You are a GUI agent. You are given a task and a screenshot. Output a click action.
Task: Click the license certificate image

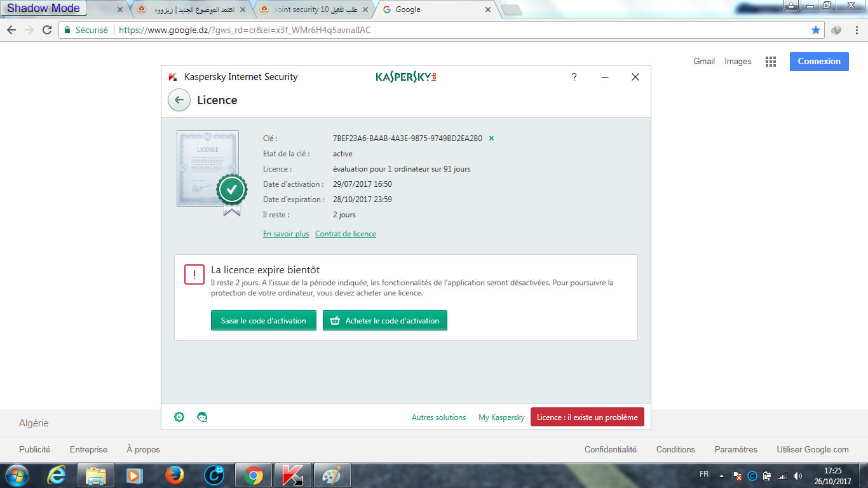coord(211,172)
